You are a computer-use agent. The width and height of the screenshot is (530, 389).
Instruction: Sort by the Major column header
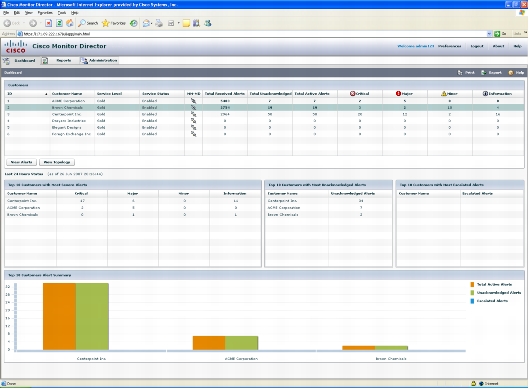click(x=405, y=94)
